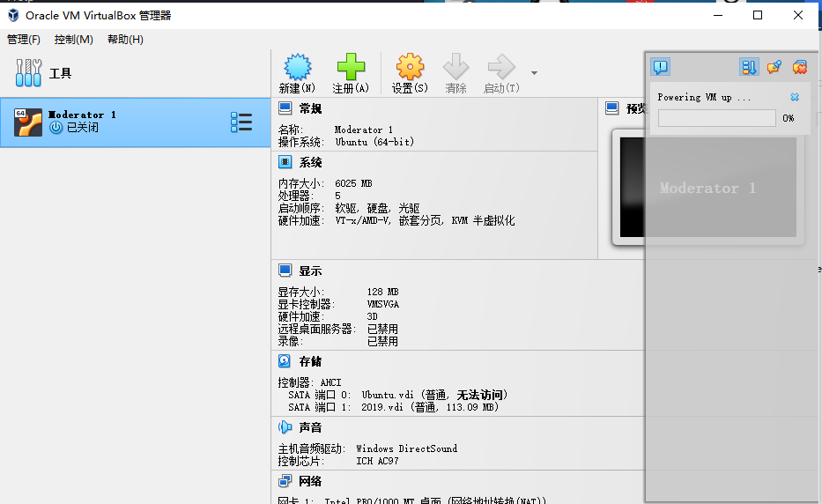Click the 已关闭 powered-off status icon
Image resolution: width=822 pixels, height=504 pixels.
[x=56, y=128]
